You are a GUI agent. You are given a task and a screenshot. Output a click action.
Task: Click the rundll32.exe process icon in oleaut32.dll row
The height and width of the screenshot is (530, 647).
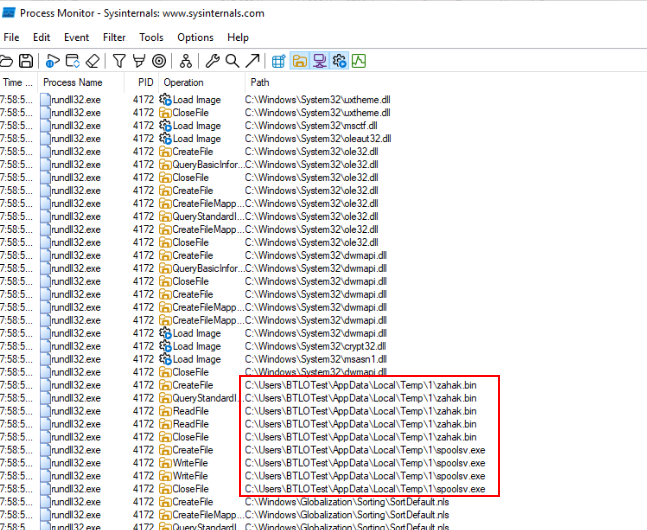pos(45,139)
